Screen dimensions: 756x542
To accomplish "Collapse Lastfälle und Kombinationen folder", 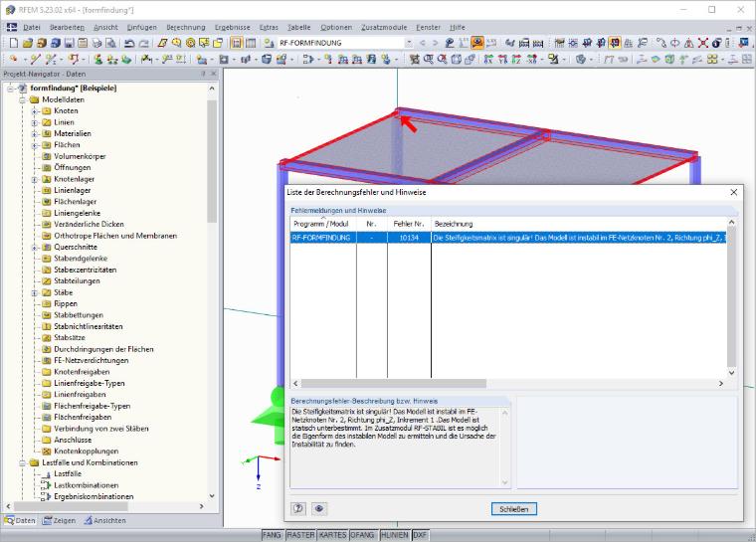I will 22,462.
